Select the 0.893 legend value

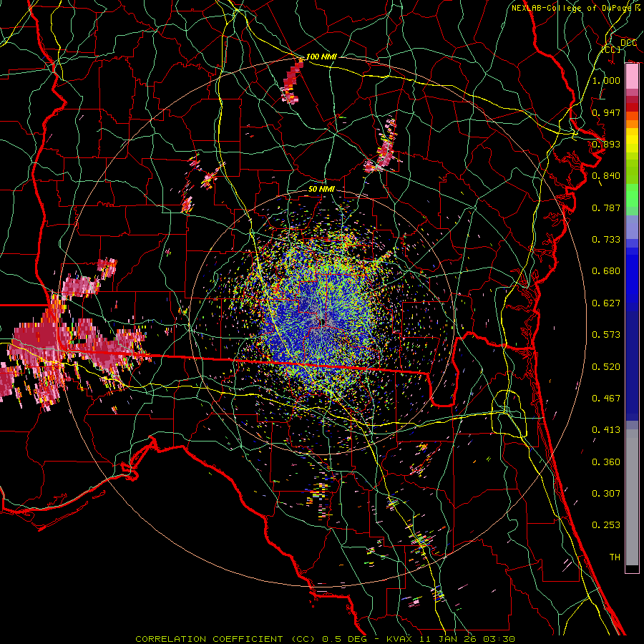tap(606, 144)
